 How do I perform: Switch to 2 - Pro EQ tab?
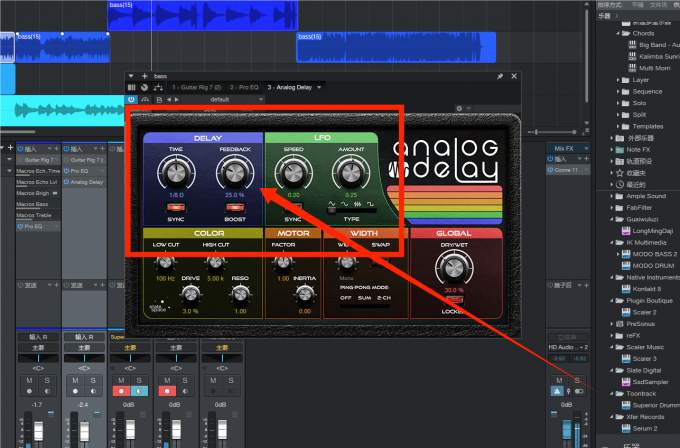[244, 88]
